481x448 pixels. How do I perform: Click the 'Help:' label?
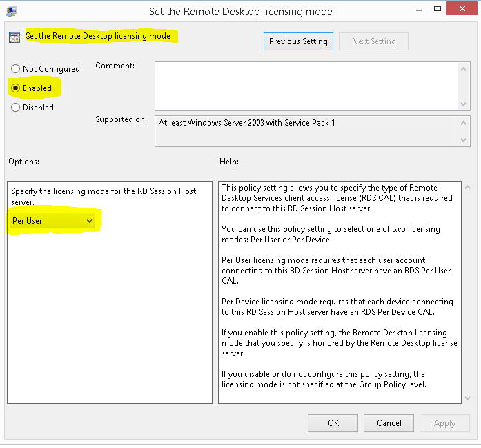pyautogui.click(x=229, y=162)
